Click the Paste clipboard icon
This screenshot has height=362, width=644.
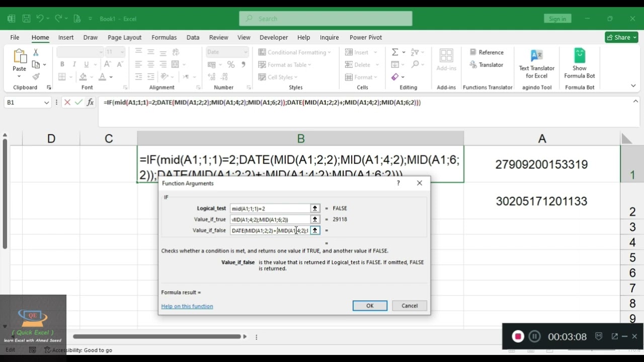[19, 56]
